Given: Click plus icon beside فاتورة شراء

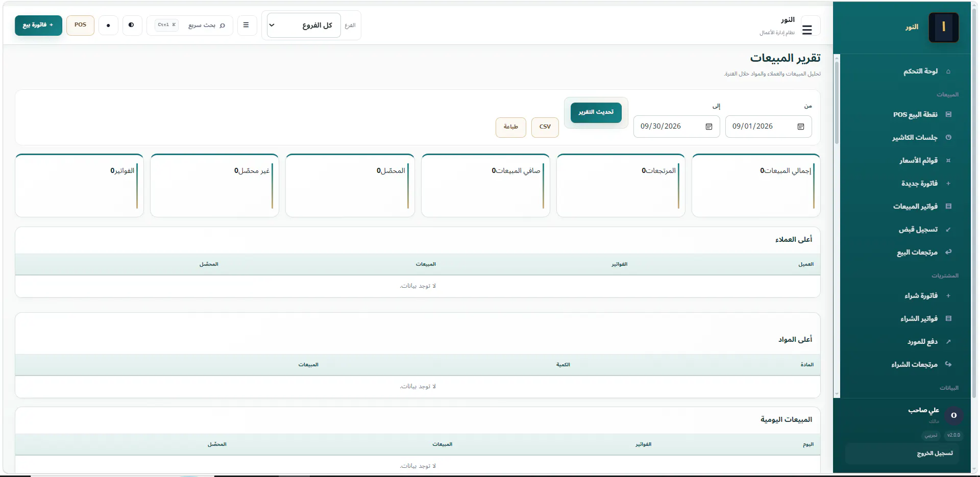Looking at the screenshot, I should pos(948,296).
